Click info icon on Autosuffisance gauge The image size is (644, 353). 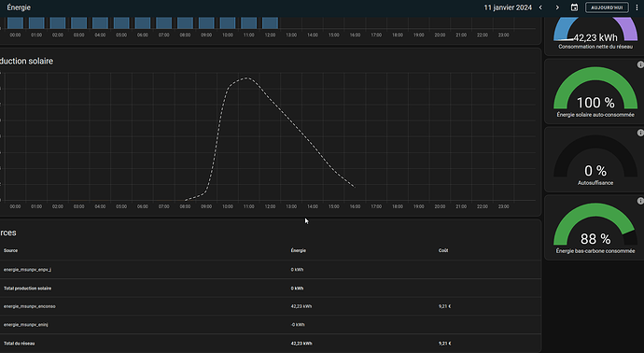[x=640, y=133]
